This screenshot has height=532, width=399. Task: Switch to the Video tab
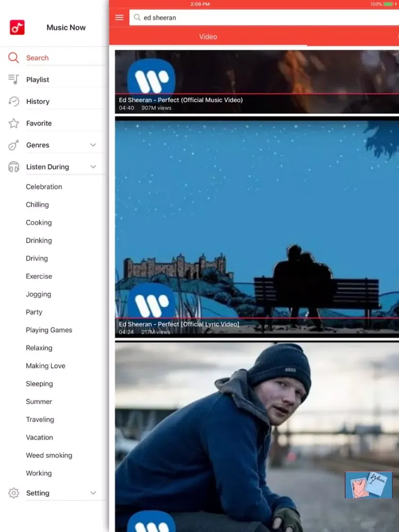pos(208,37)
